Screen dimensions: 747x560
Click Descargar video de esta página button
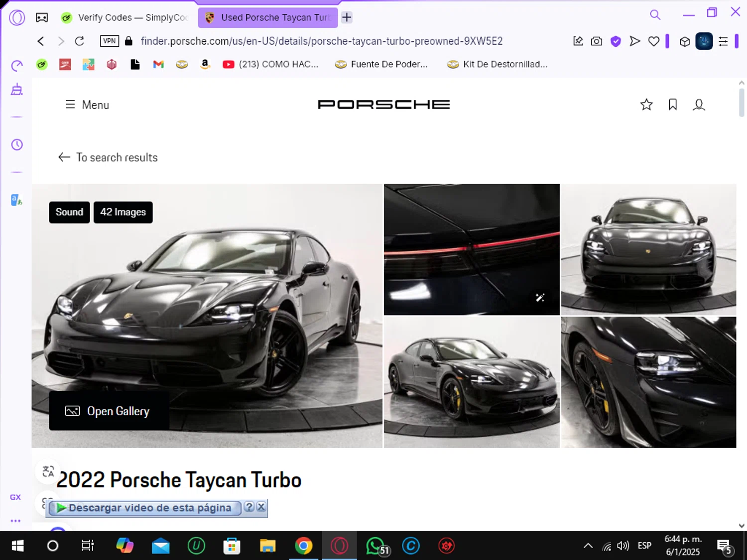click(144, 508)
